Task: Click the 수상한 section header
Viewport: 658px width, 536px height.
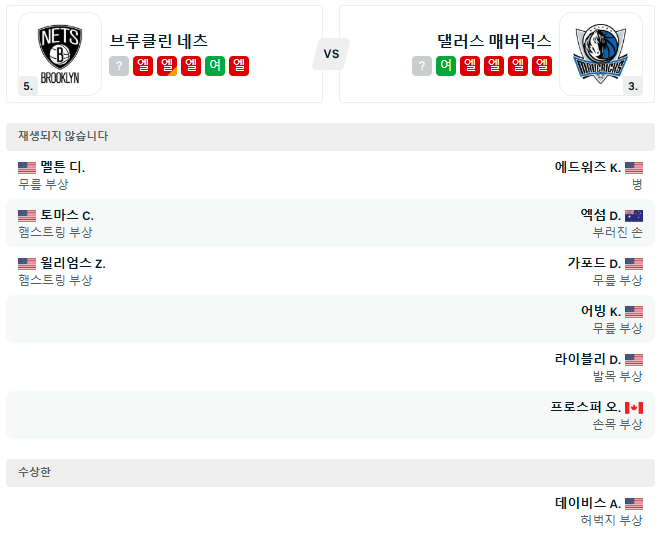Action: [x=34, y=472]
